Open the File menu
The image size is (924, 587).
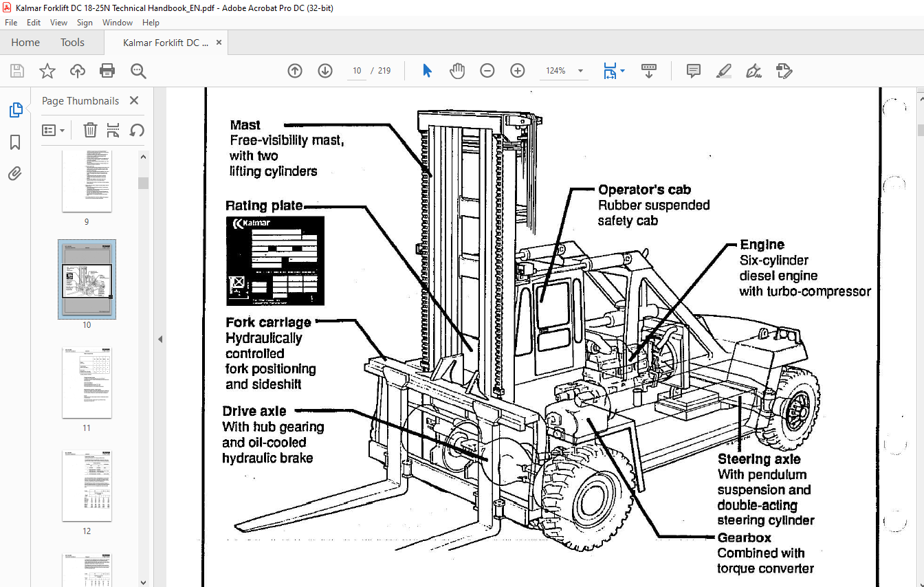tap(11, 23)
